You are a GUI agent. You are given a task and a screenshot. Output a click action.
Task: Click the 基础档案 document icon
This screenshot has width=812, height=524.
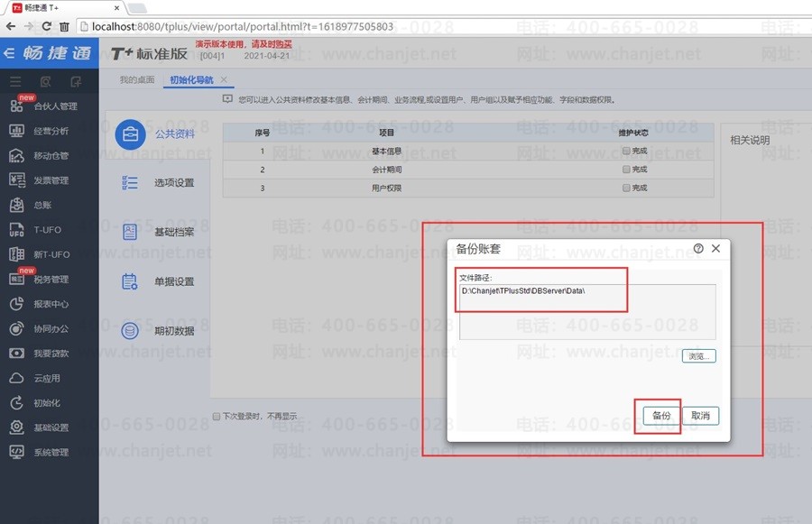(130, 232)
